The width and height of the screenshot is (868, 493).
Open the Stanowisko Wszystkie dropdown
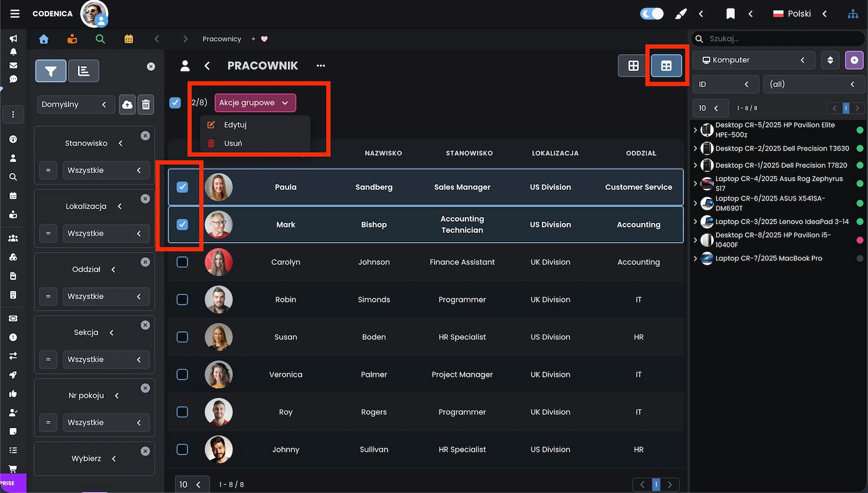pos(106,170)
